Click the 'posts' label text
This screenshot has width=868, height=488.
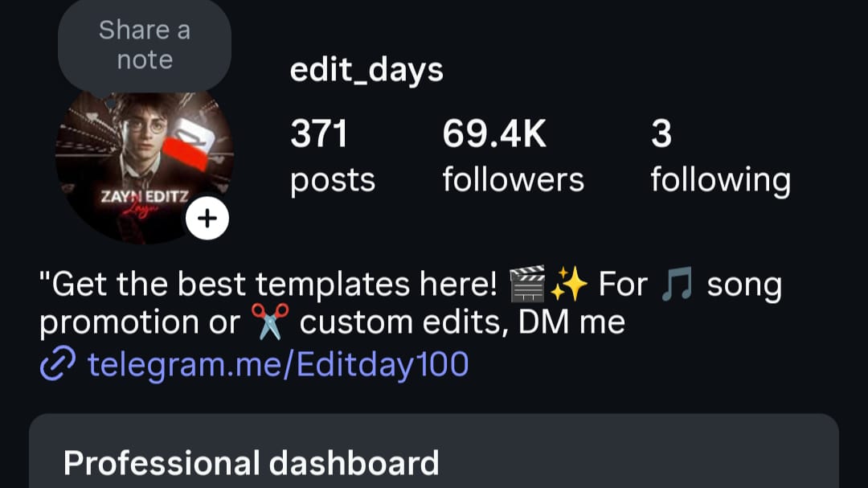333,181
